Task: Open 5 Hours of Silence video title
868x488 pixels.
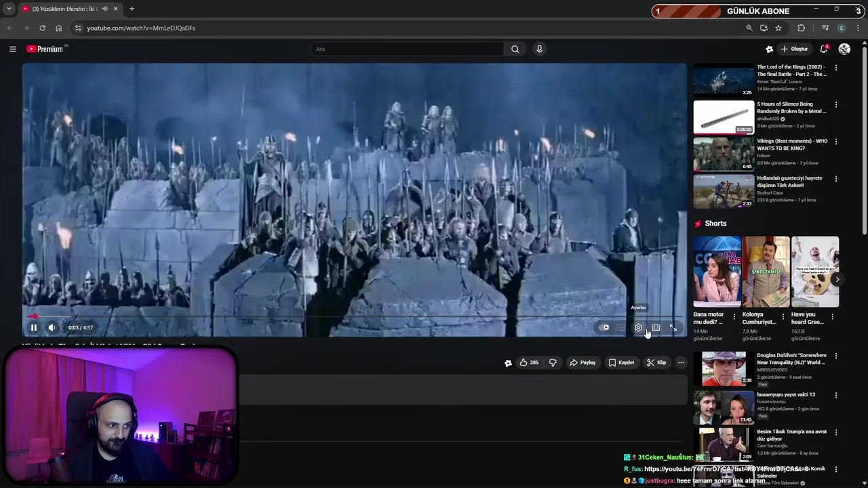Action: 791,108
